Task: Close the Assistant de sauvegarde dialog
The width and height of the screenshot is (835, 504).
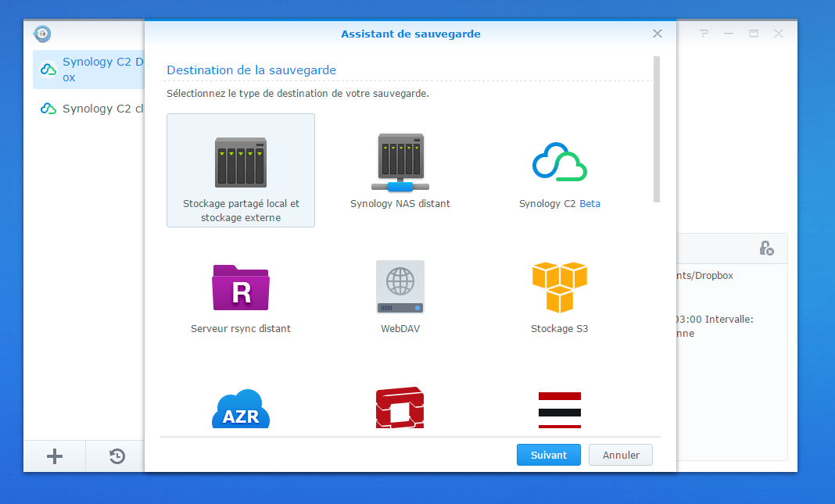Action: coord(658,34)
